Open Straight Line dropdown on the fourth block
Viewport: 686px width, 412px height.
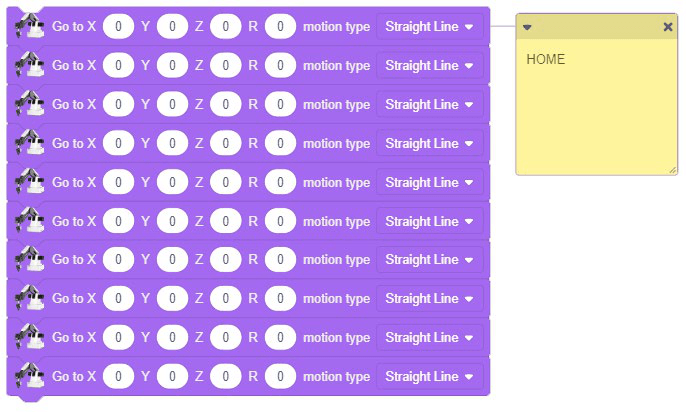(429, 144)
